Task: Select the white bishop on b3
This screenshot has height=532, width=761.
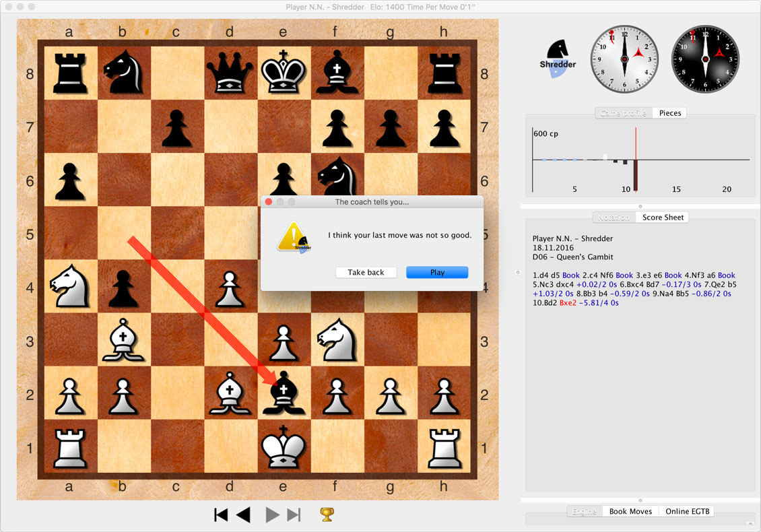Action: click(123, 340)
